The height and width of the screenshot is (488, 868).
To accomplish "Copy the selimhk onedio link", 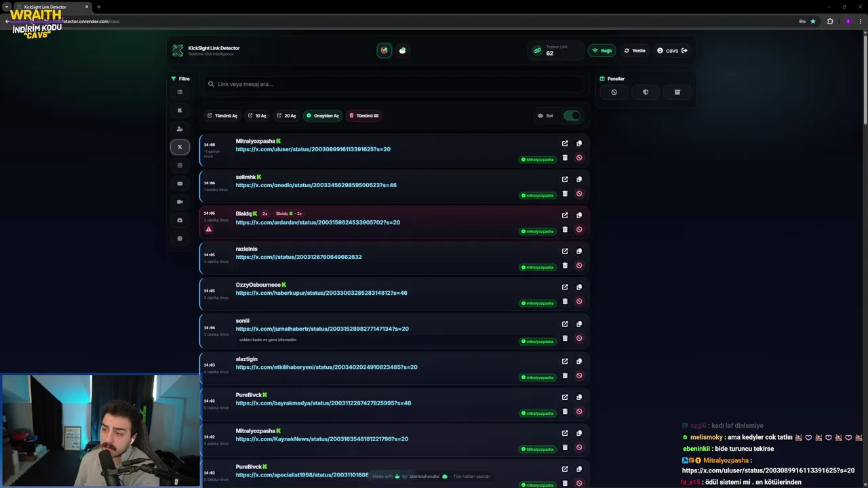I will coord(579,180).
